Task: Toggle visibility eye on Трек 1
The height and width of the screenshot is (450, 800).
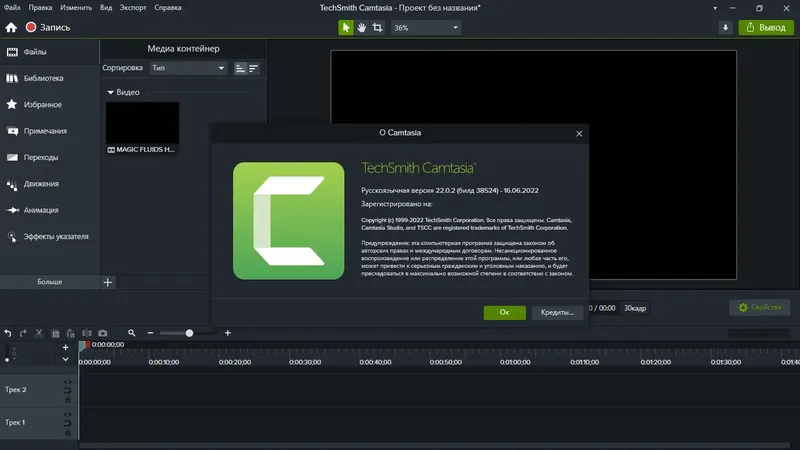Action: (x=67, y=415)
